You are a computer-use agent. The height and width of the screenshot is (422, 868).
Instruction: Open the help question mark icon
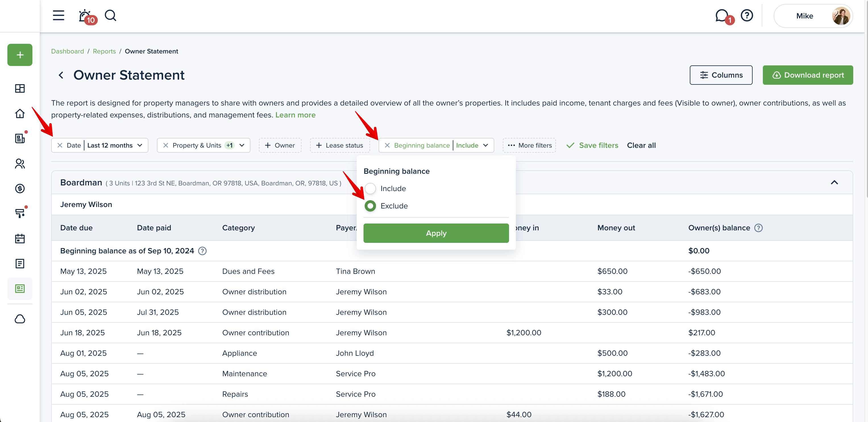click(747, 16)
